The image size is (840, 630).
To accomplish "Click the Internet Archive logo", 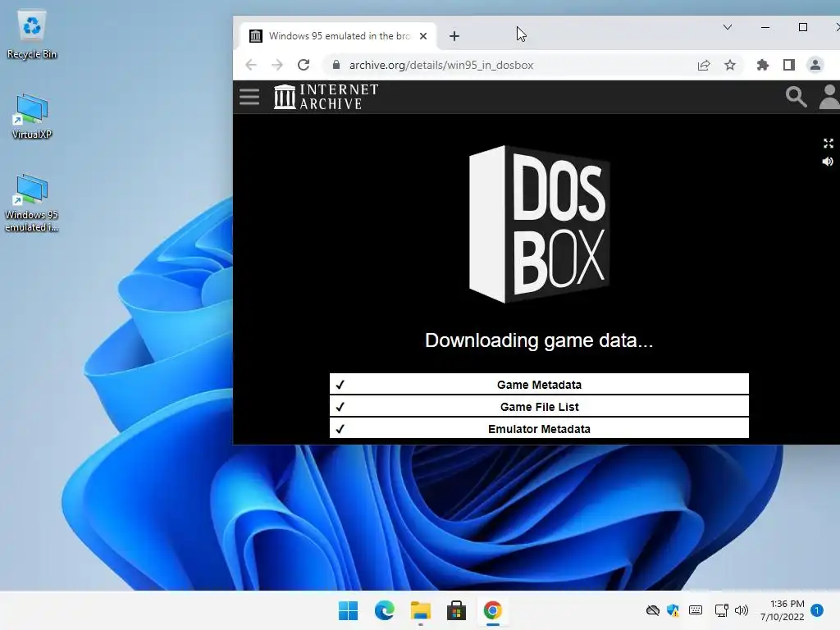I will coord(326,97).
